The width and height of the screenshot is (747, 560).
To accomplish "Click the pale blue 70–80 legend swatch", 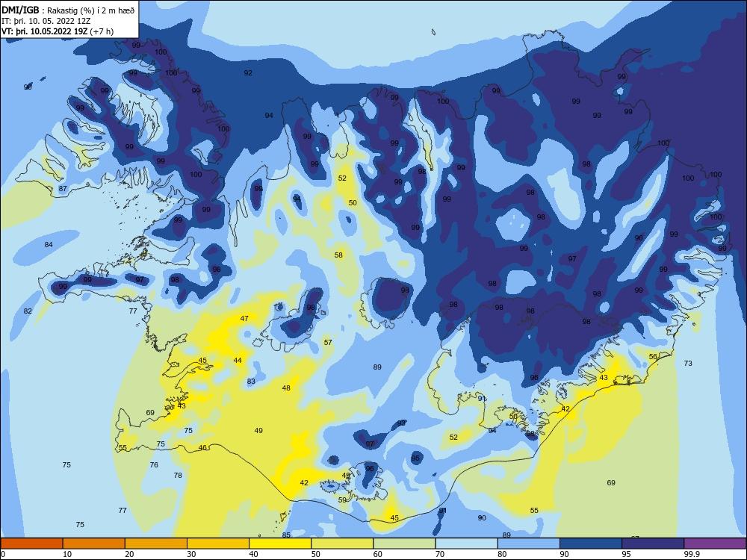I will coord(466,544).
